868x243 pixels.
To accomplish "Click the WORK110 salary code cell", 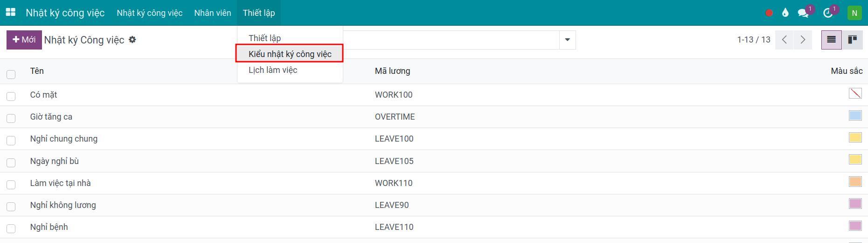I will click(394, 183).
